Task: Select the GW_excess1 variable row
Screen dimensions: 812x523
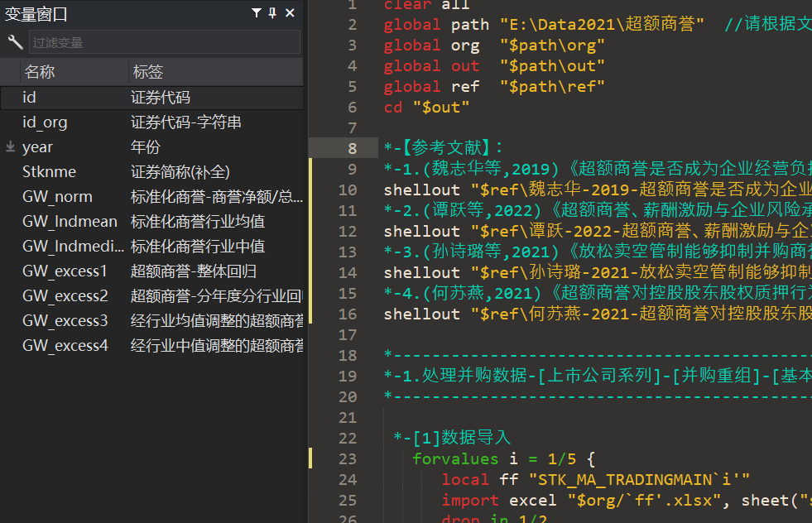Action: (x=151, y=271)
